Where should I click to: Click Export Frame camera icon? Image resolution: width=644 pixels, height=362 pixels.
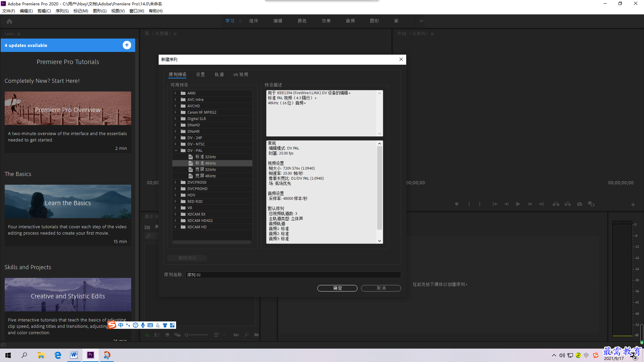[580, 204]
